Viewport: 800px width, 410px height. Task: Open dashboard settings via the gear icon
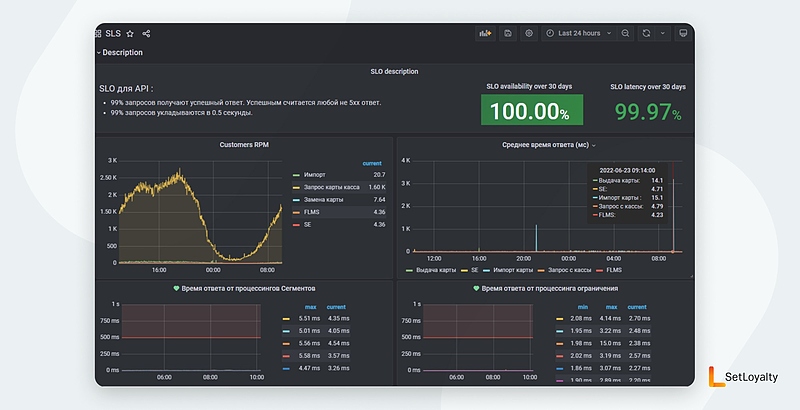(x=529, y=33)
